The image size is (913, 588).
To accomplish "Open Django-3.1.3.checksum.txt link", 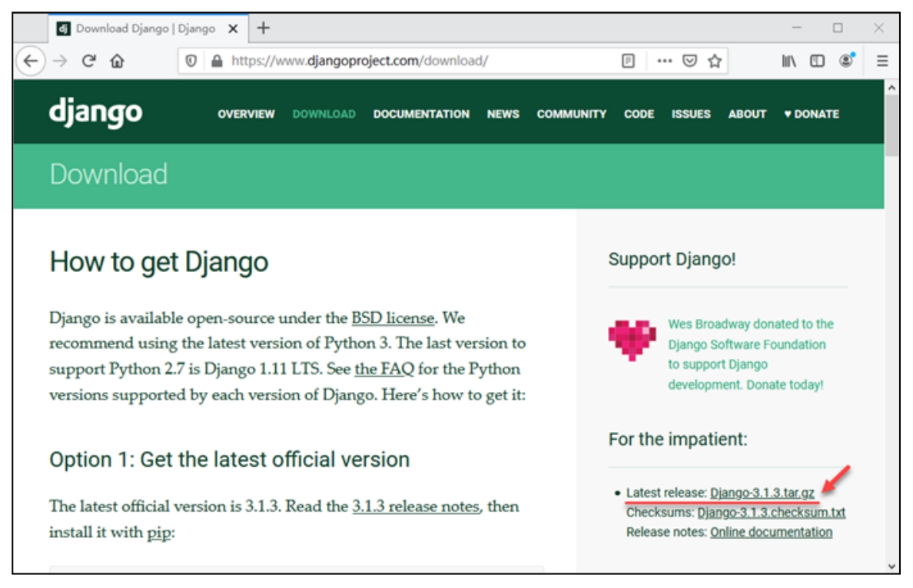I will 772,513.
